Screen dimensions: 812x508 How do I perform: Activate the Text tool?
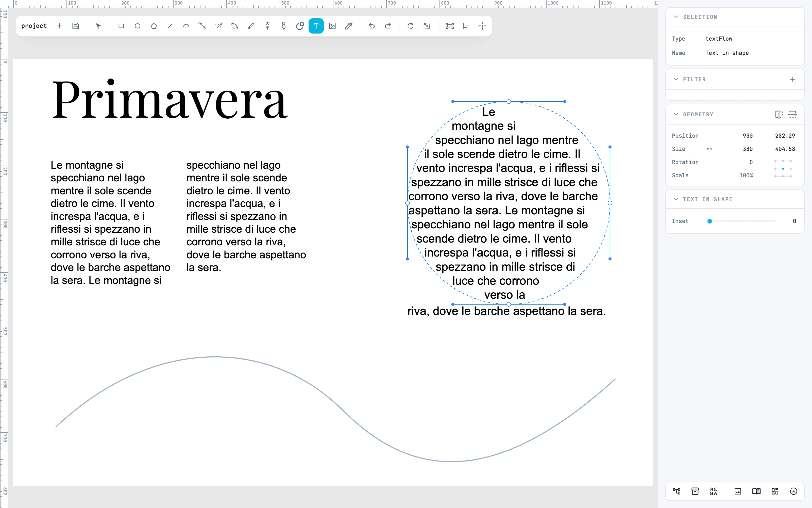316,26
